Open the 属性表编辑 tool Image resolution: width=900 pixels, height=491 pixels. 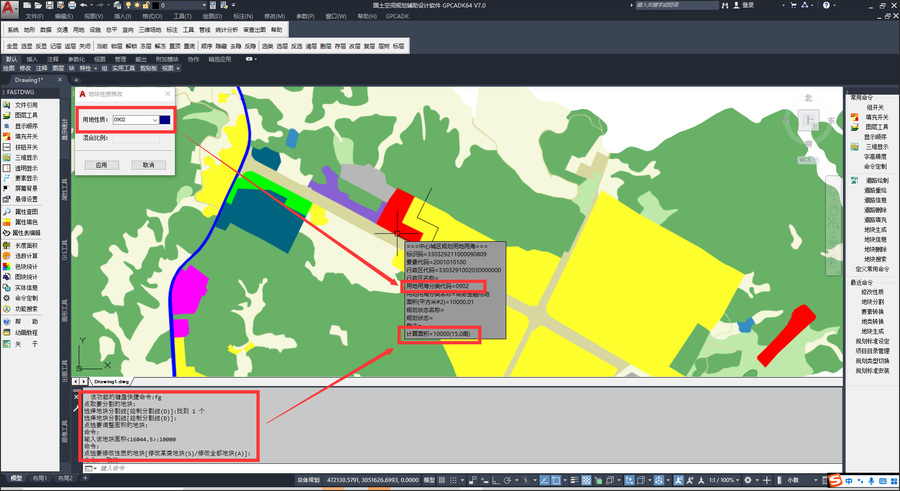tap(21, 233)
